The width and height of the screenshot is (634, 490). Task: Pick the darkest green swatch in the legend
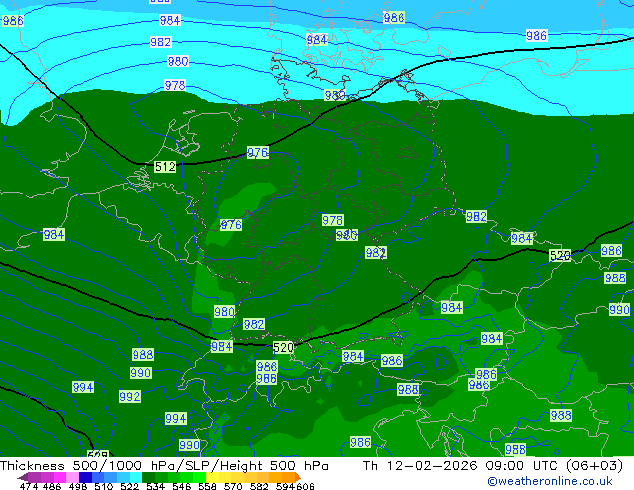(x=148, y=477)
